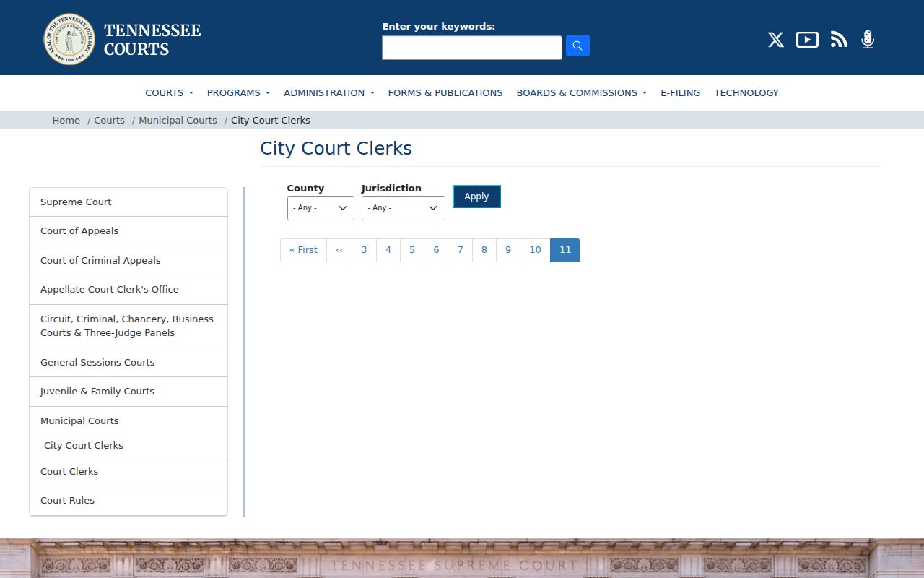Screen dimensions: 924x578
Task: Click the Courts breadcrumb link
Action: point(110,120)
